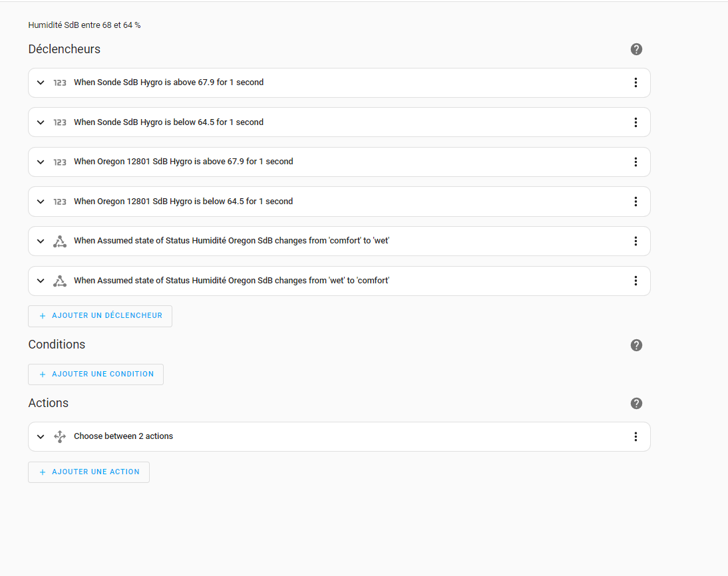Screen dimensions: 728x576
Task: Open three-dot menu for Oregon 12801 below 64.5 trigger
Action: (636, 202)
